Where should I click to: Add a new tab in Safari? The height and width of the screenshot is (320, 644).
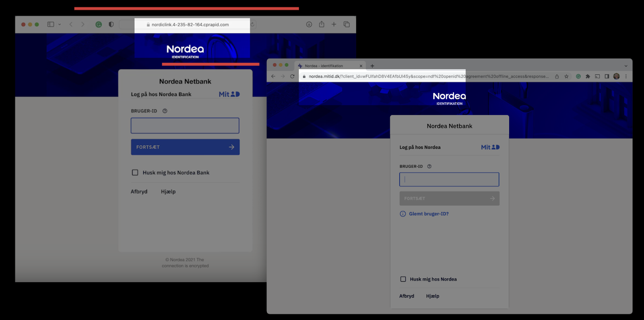tap(334, 25)
